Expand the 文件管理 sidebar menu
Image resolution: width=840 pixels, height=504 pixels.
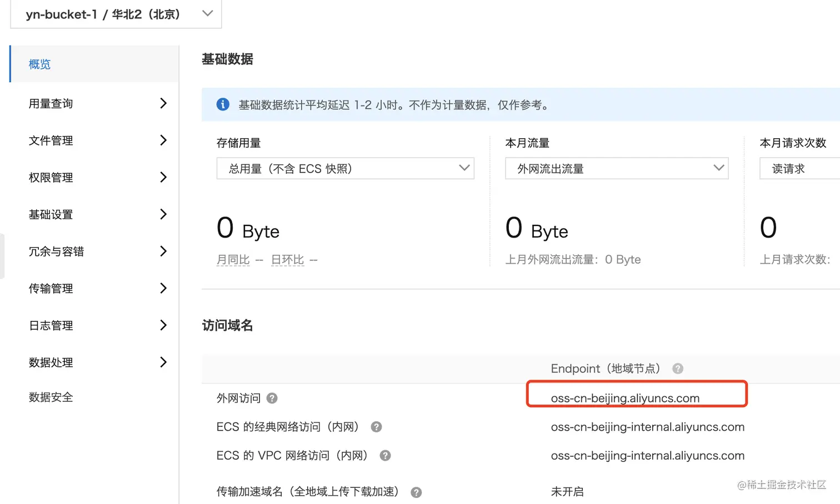coord(94,140)
